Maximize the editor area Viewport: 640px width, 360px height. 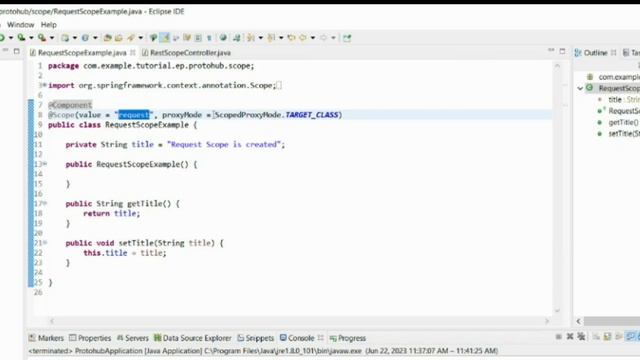click(562, 51)
